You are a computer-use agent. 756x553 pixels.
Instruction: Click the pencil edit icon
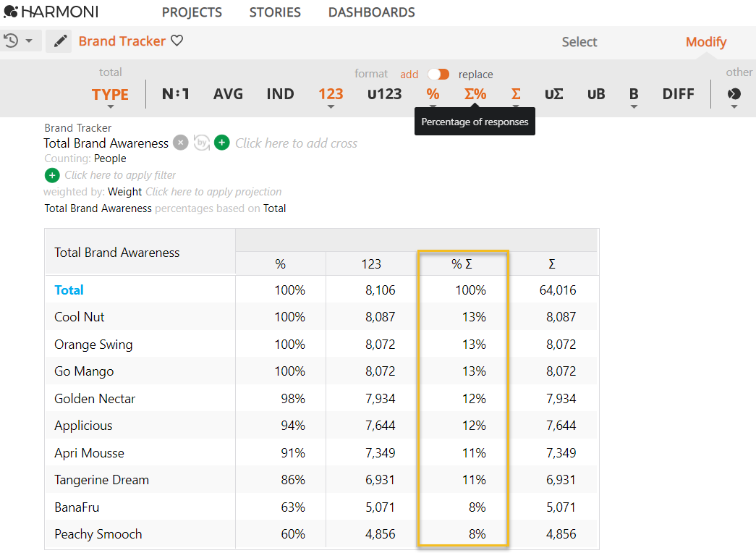coord(60,41)
